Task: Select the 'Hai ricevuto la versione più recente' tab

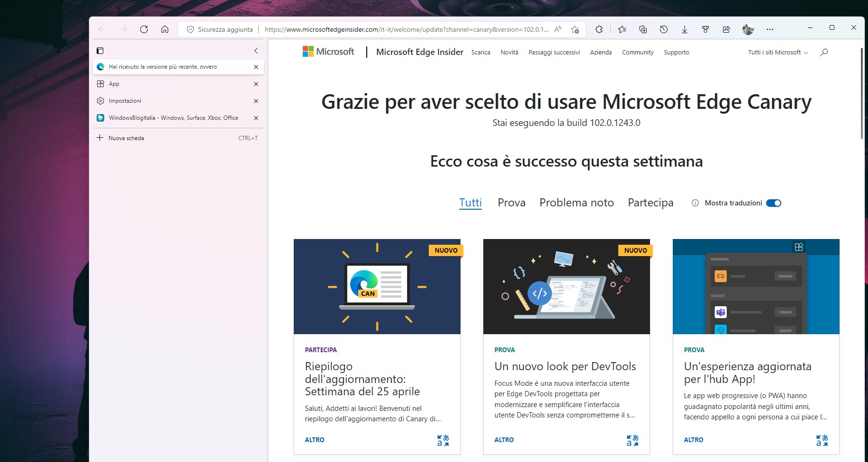Action: tap(178, 67)
